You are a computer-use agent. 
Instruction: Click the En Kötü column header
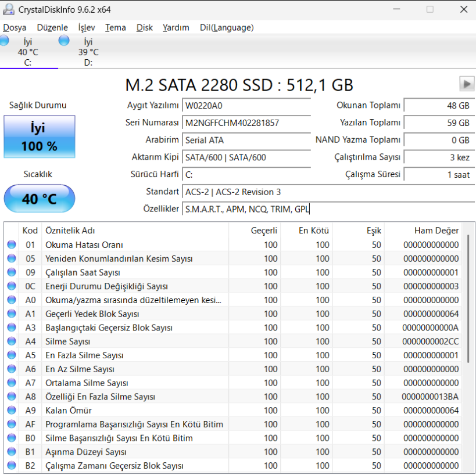click(306, 231)
